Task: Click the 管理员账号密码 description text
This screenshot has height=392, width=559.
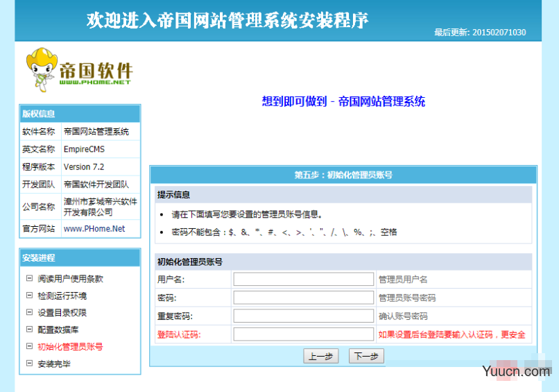Action: click(407, 298)
